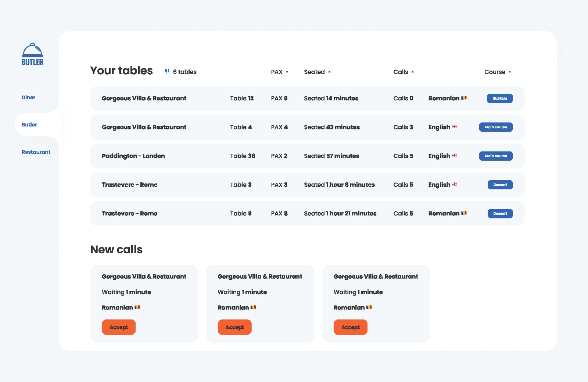Click 'PAX 8' value
The width and height of the screenshot is (588, 382).
coord(279,214)
